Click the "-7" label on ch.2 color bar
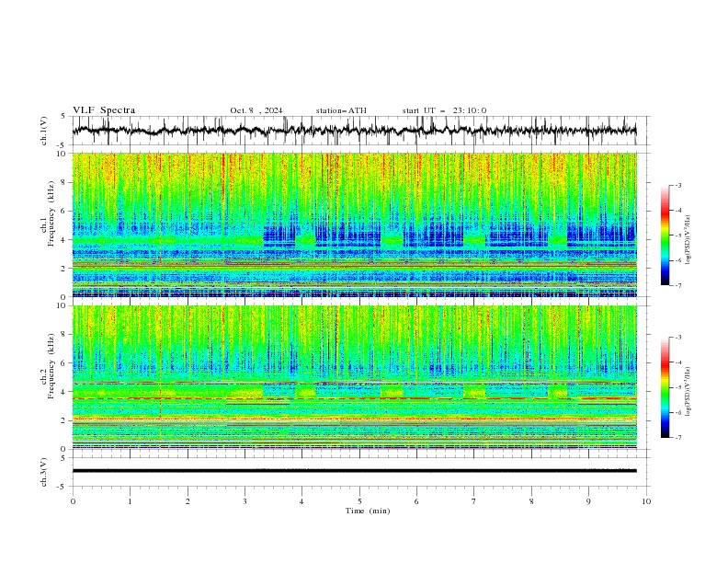Screen dimensions: 728x563 click(x=677, y=438)
